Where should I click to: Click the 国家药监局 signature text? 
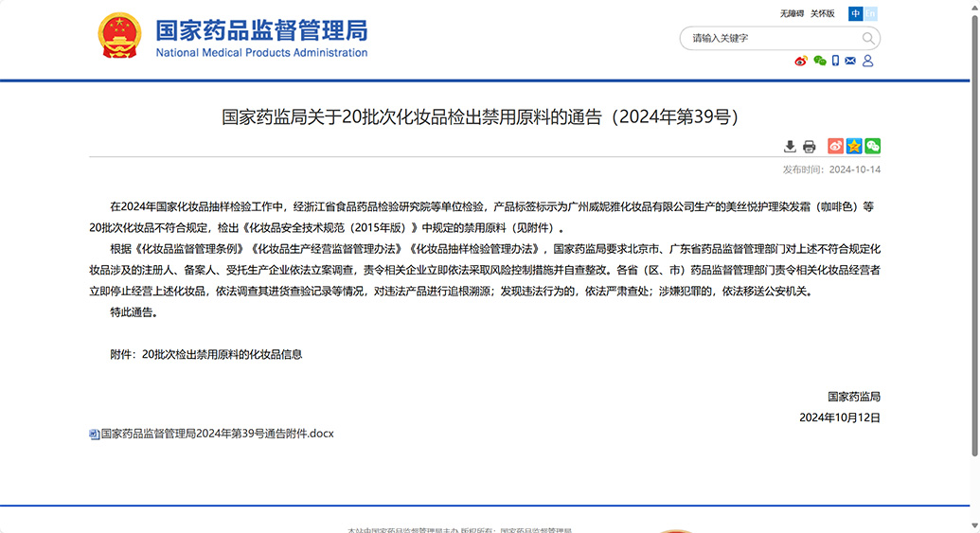pos(854,396)
